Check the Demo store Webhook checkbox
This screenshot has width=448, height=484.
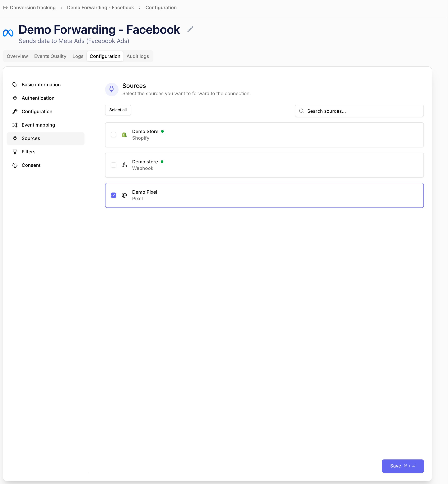114,165
